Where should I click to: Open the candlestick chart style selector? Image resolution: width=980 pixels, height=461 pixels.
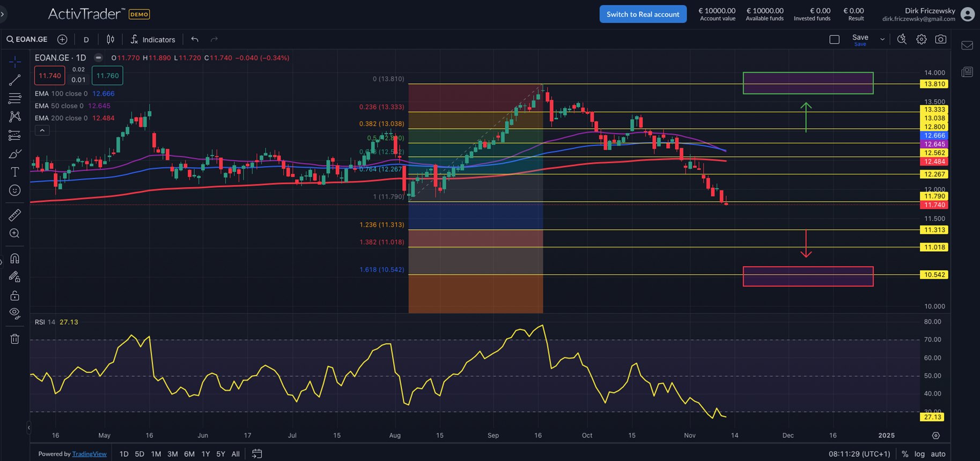click(x=110, y=40)
